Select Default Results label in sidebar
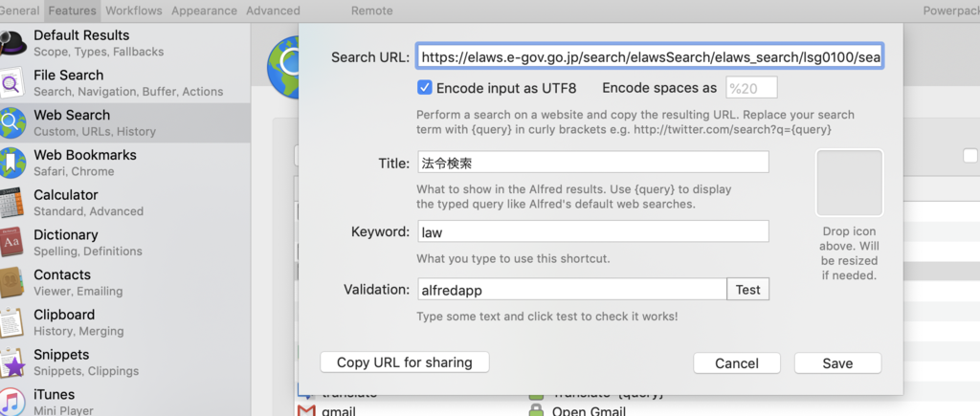The image size is (980, 416). click(x=81, y=35)
